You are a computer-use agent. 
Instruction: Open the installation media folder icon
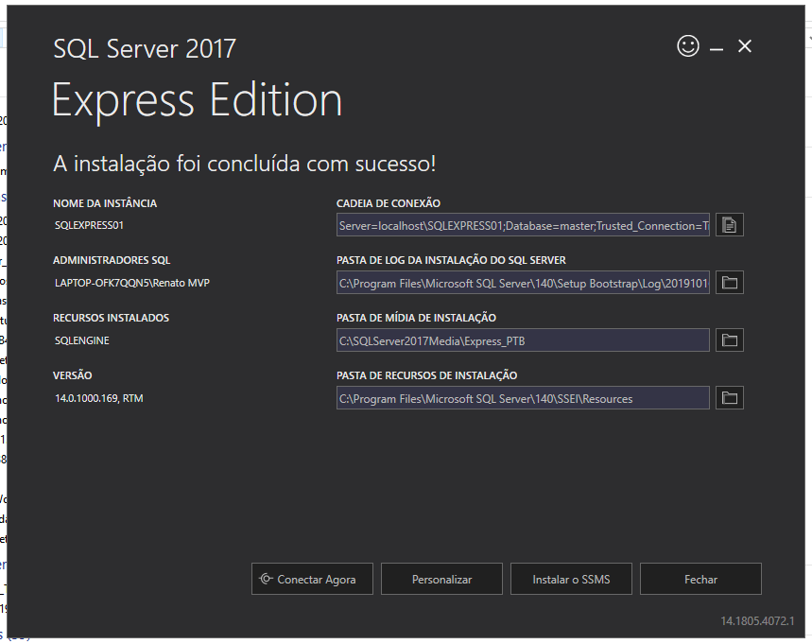tap(729, 339)
